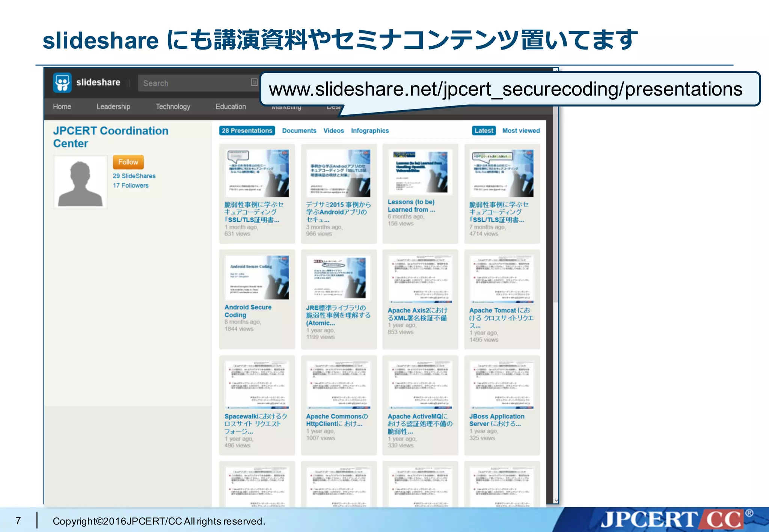Click the '1495 views' text
Viewport: 769px width, 532px height.
tap(484, 340)
